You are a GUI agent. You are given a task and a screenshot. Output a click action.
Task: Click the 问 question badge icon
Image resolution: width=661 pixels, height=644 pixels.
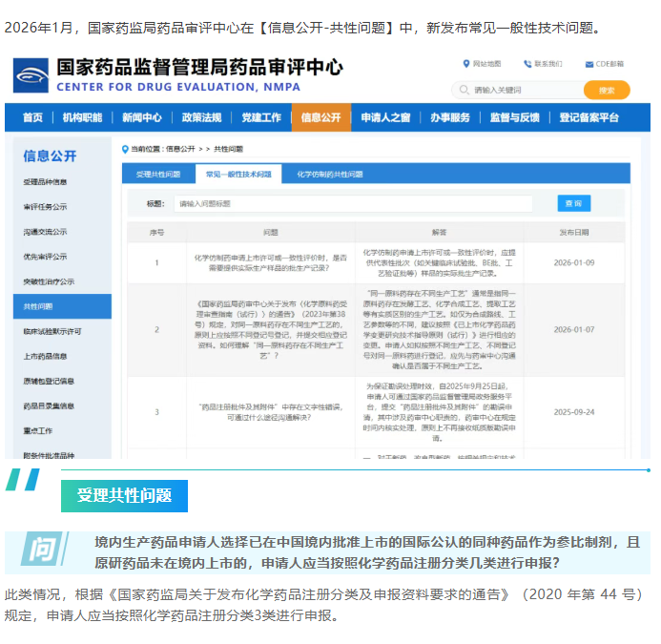41,551
